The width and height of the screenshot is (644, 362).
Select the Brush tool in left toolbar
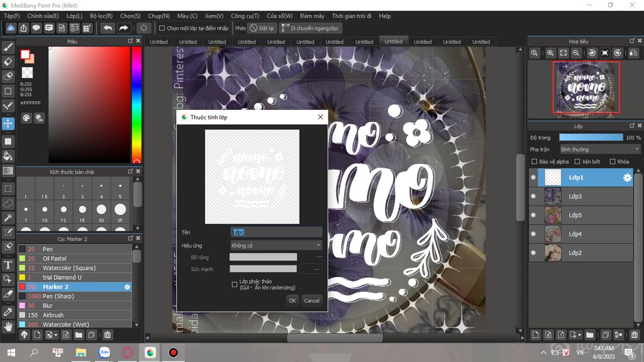tap(8, 47)
